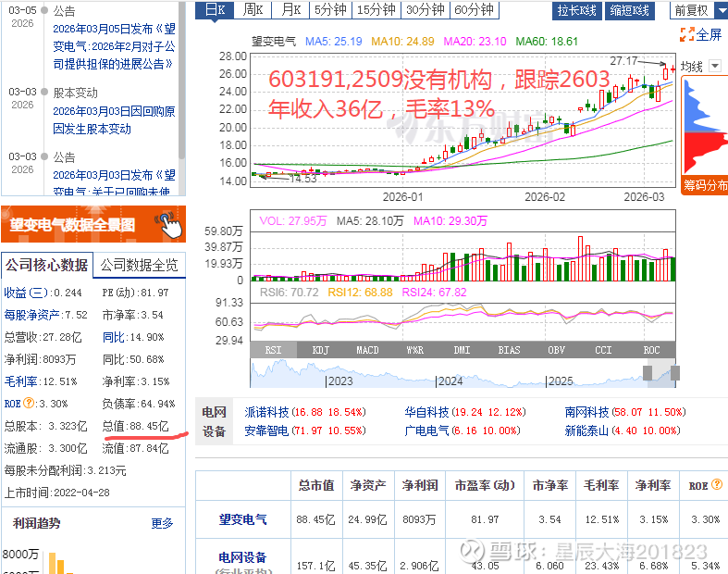Click the 收益(三) link
This screenshot has width=728, height=574.
26,293
